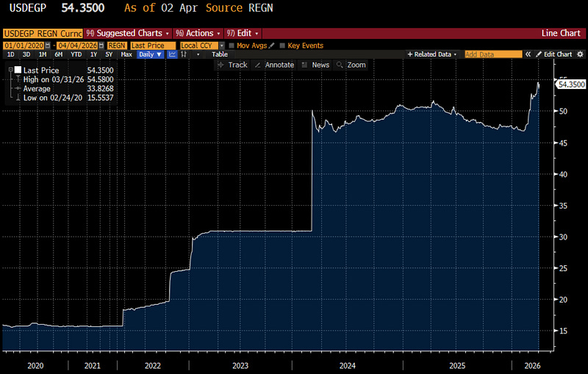
Task: Select the 6M time range
Action: (59, 54)
